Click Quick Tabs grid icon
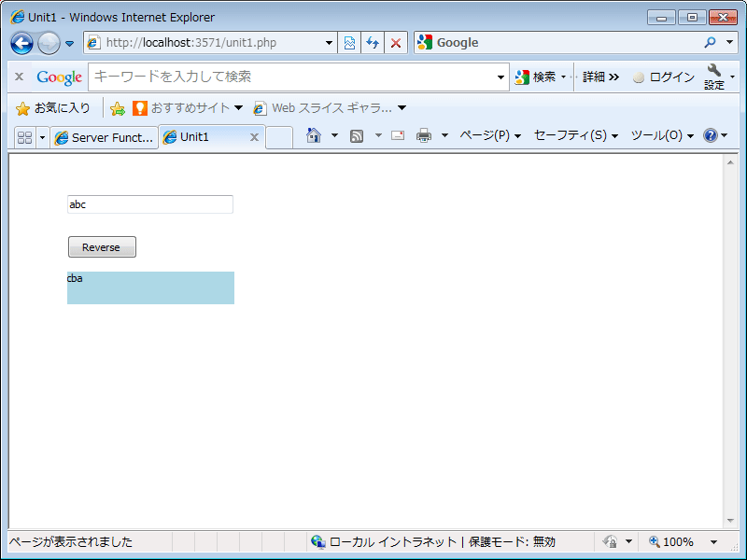747x560 pixels. coord(24,137)
